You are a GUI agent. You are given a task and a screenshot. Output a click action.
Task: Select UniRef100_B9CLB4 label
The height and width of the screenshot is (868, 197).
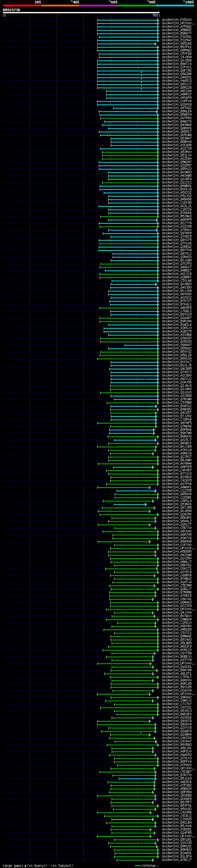(x=177, y=822)
